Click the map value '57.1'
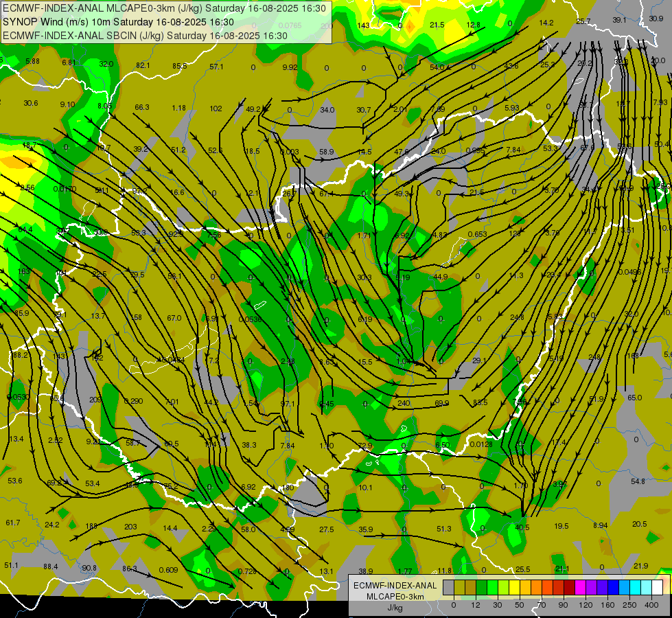The height and width of the screenshot is (618, 672). [216, 67]
